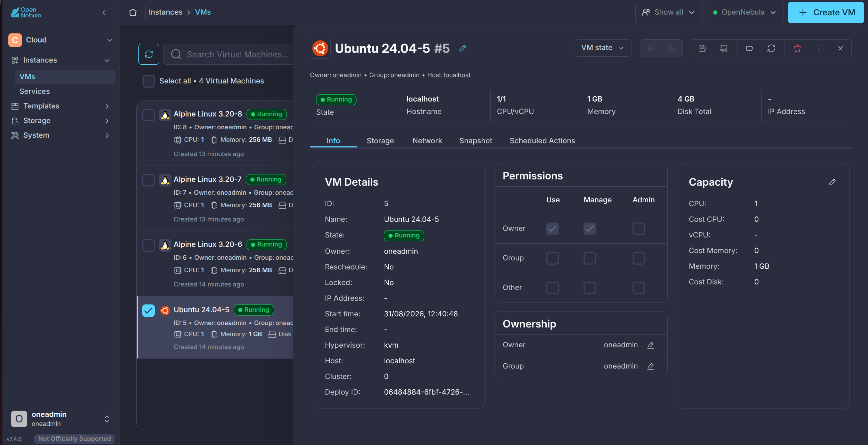Expand the Storage menu
Viewport: 868px width, 445px height.
pyautogui.click(x=107, y=121)
